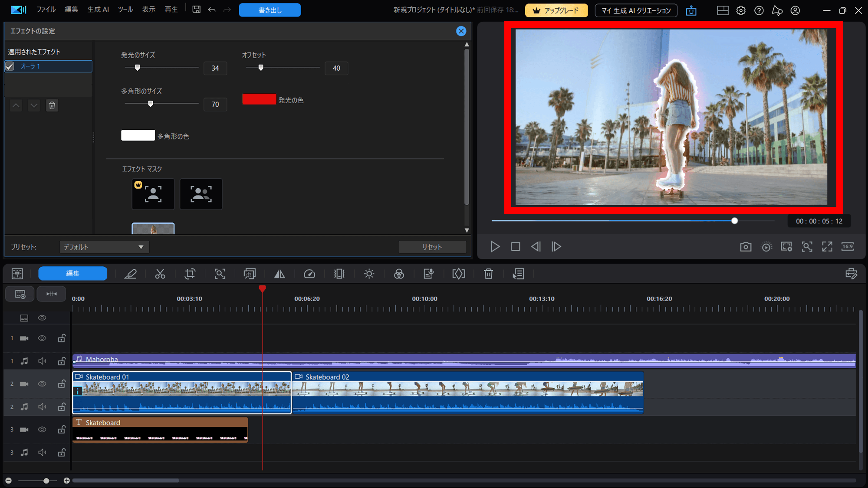Click the red 発光の色 color swatch
The image size is (868, 488).
point(259,99)
